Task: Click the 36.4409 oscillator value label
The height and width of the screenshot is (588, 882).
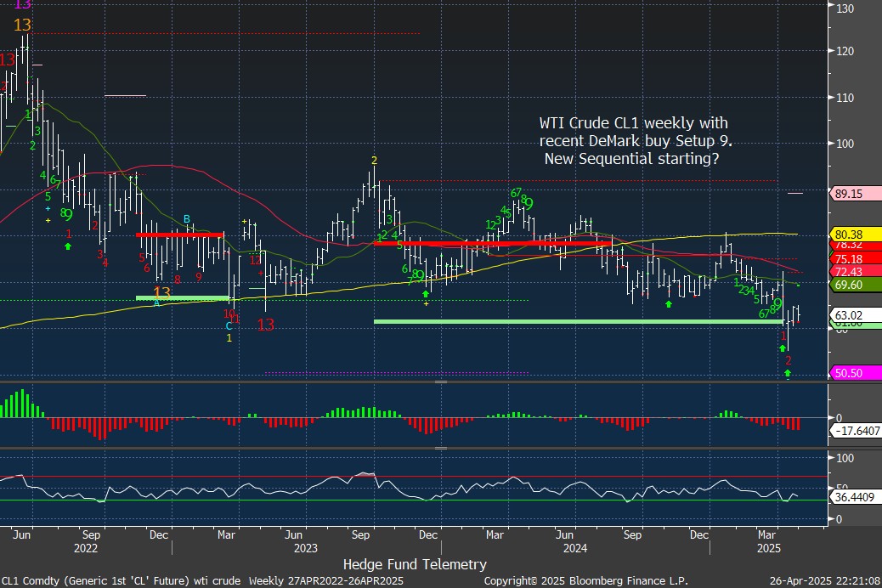Action: click(856, 497)
